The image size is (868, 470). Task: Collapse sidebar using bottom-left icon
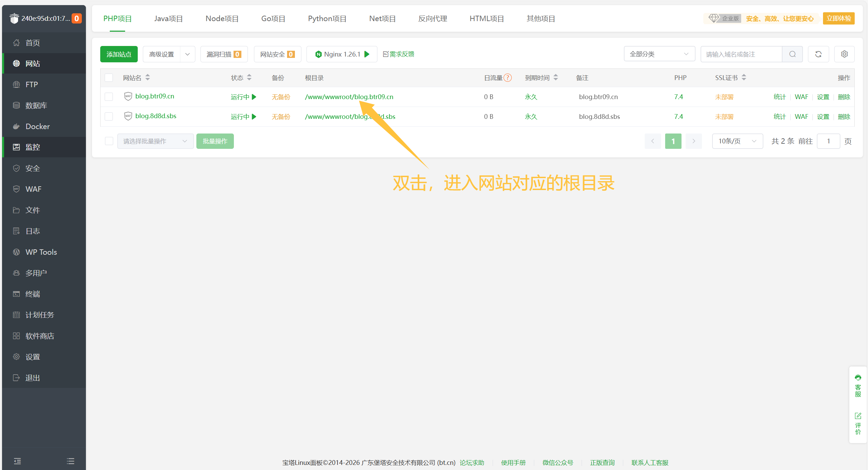click(17, 461)
